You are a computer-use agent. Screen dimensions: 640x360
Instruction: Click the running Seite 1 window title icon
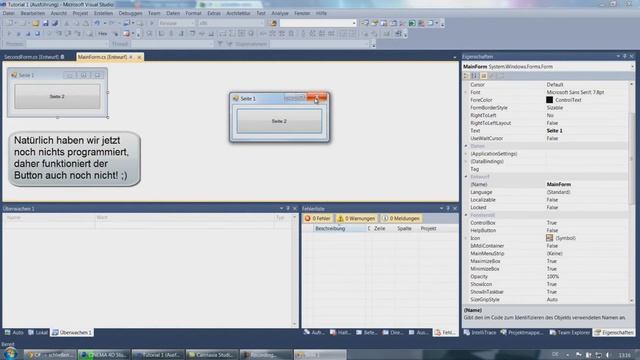(x=236, y=98)
